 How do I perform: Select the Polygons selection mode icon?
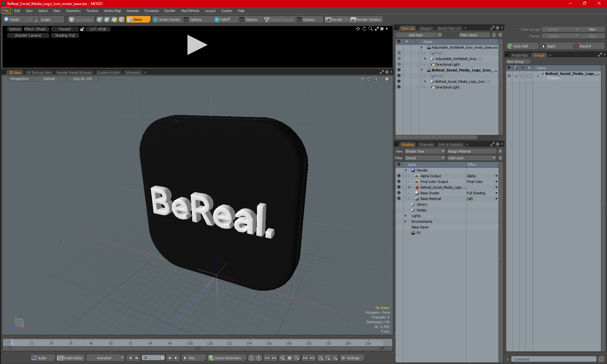point(114,20)
